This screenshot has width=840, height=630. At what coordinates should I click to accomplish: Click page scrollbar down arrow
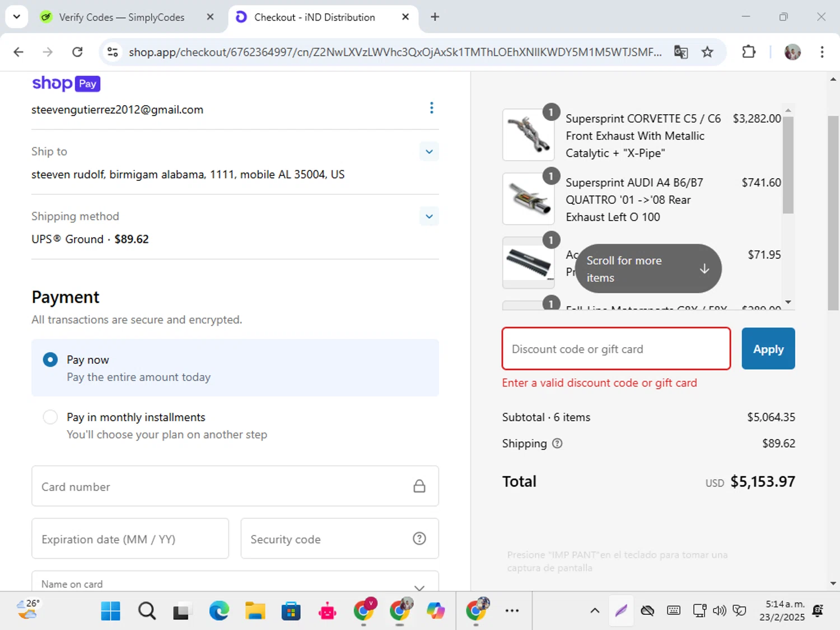tap(833, 584)
